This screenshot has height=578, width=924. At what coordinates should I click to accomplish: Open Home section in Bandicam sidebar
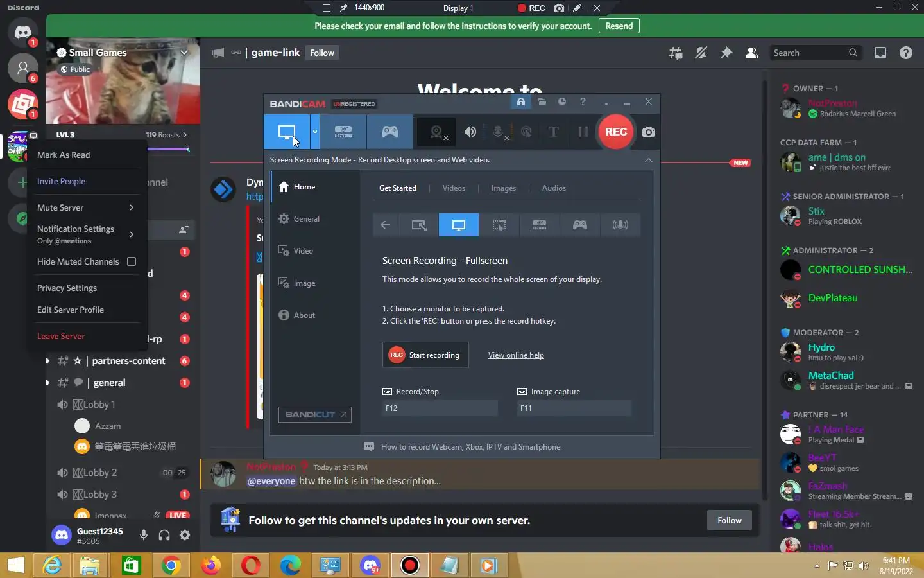314,187
